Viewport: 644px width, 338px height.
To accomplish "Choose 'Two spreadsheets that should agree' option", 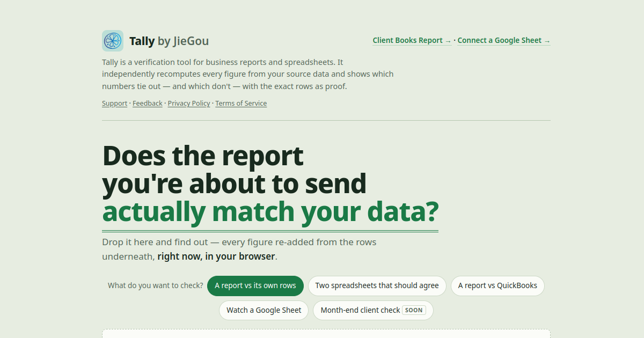I will click(x=377, y=285).
